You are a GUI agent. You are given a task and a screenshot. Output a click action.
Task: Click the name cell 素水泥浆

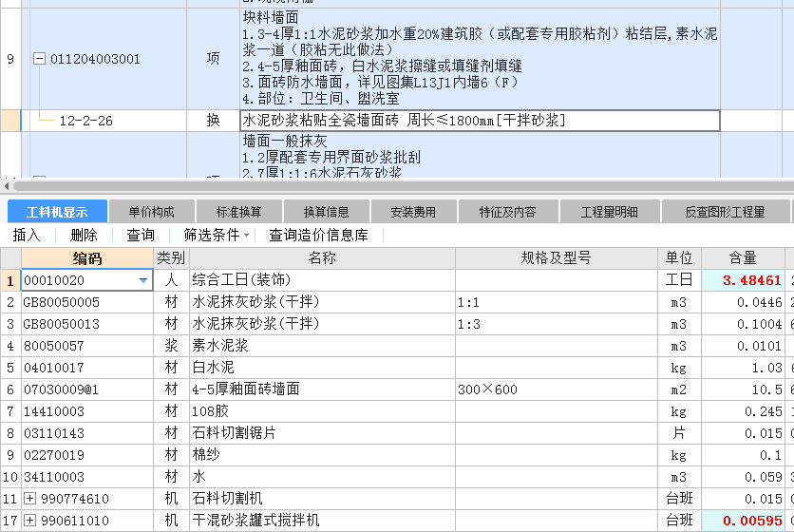click(x=322, y=346)
